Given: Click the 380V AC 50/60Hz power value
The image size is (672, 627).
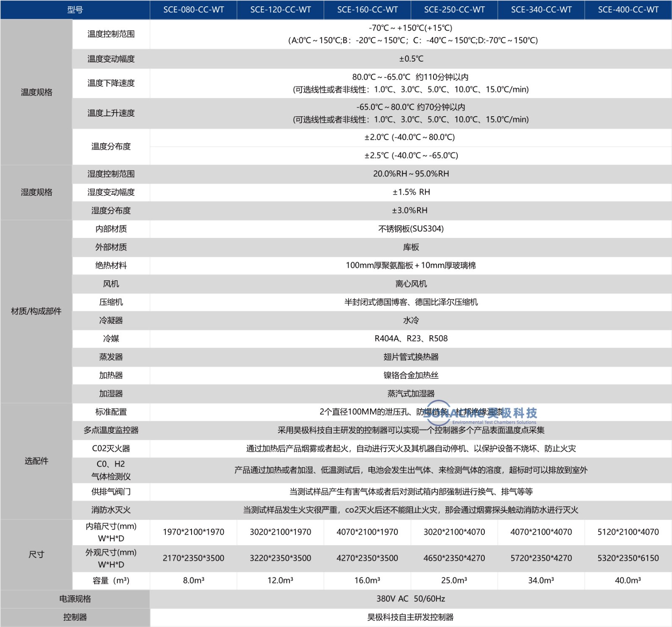Looking at the screenshot, I should click(x=411, y=599).
